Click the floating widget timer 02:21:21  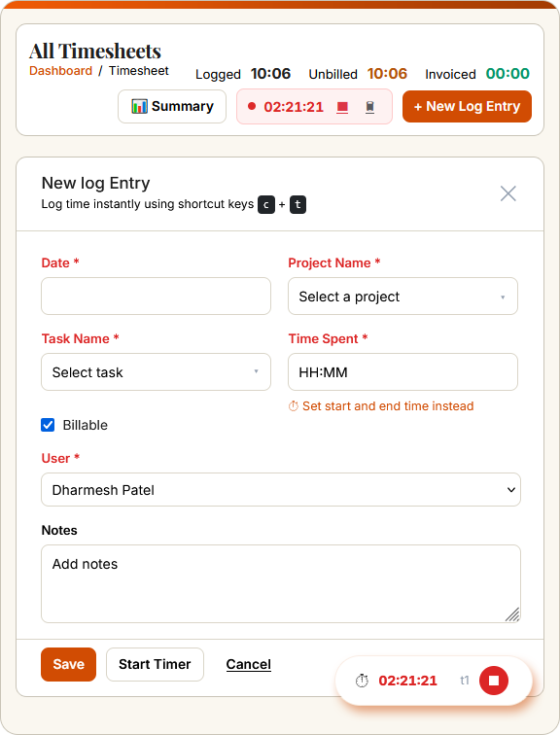click(x=407, y=681)
